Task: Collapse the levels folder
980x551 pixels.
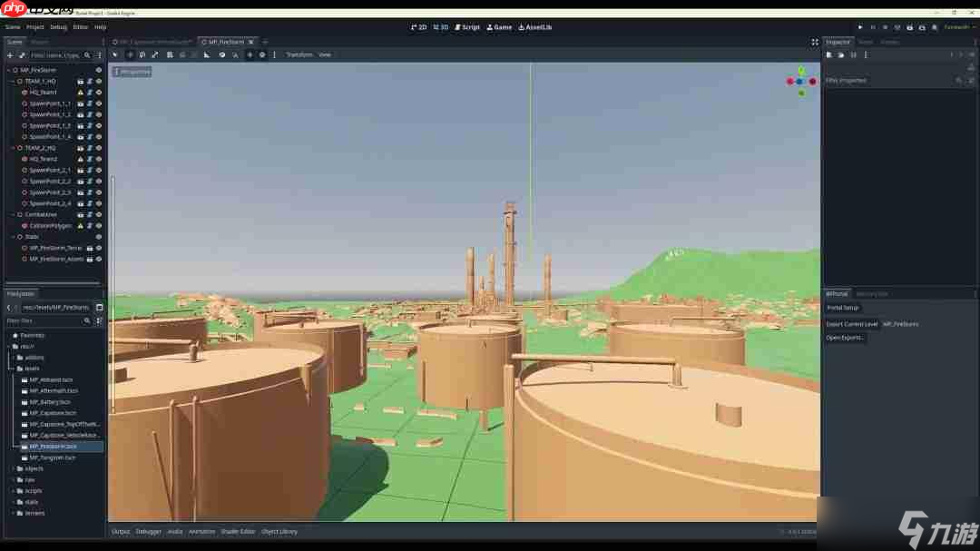Action: 13,369
